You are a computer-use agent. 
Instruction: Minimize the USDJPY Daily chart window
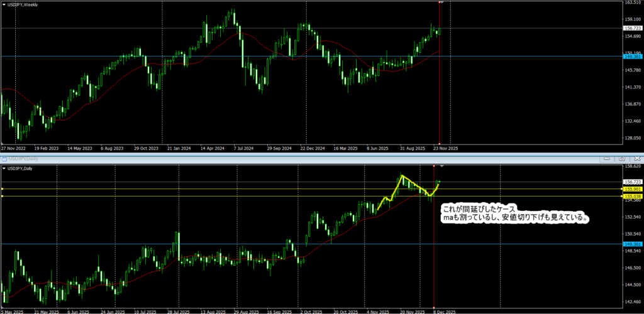[608, 159]
